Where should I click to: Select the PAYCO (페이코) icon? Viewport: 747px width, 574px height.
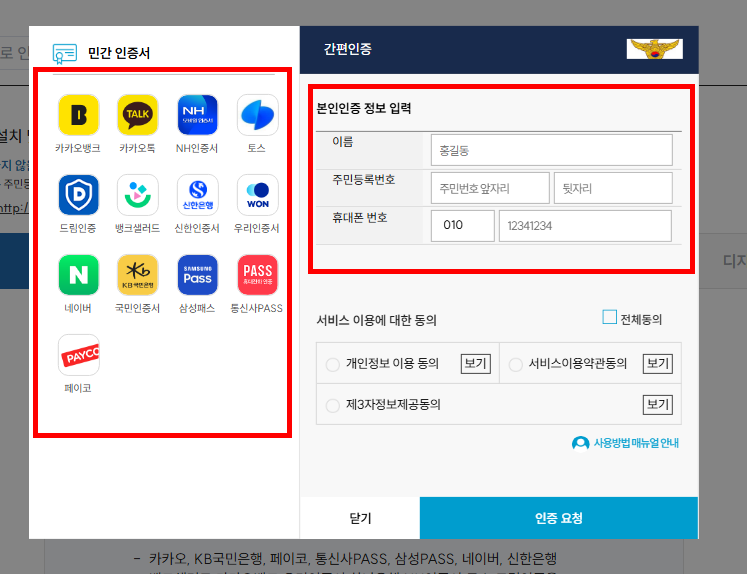coord(79,355)
